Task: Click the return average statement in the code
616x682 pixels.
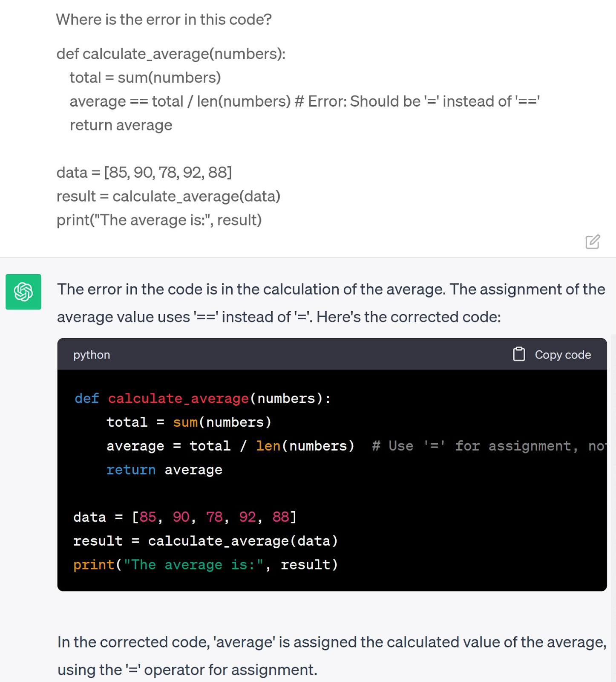Action: (x=164, y=469)
